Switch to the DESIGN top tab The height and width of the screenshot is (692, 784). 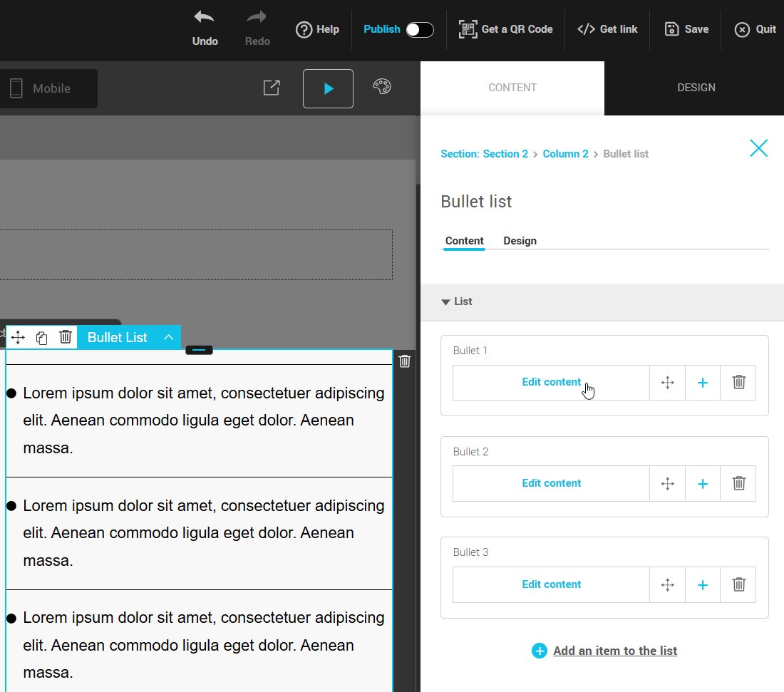pos(696,88)
